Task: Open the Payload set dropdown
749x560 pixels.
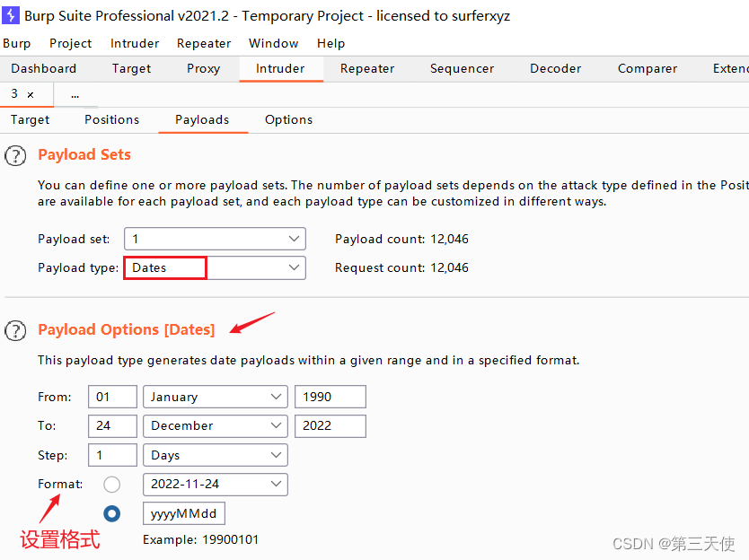Action: (215, 239)
